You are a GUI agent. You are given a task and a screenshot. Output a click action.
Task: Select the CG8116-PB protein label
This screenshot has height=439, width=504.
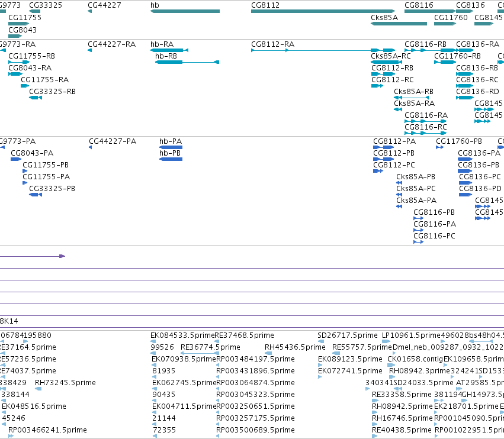434,212
